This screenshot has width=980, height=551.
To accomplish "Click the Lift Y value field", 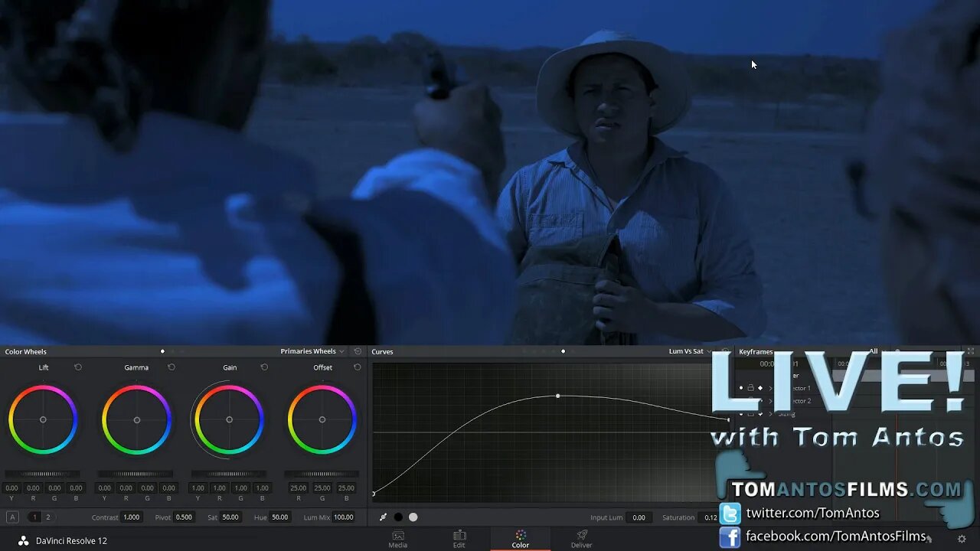I will pos(11,487).
